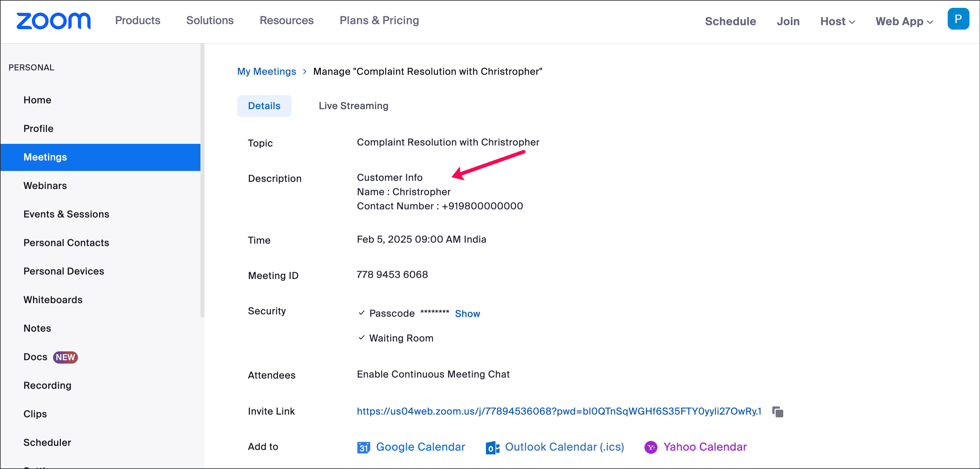This screenshot has height=469, width=980.
Task: Open Profile in the sidebar
Action: point(38,129)
